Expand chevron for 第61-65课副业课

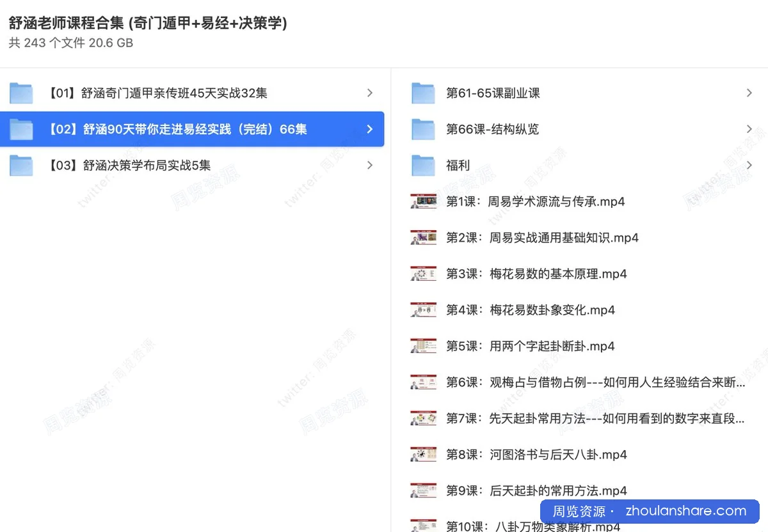(749, 93)
